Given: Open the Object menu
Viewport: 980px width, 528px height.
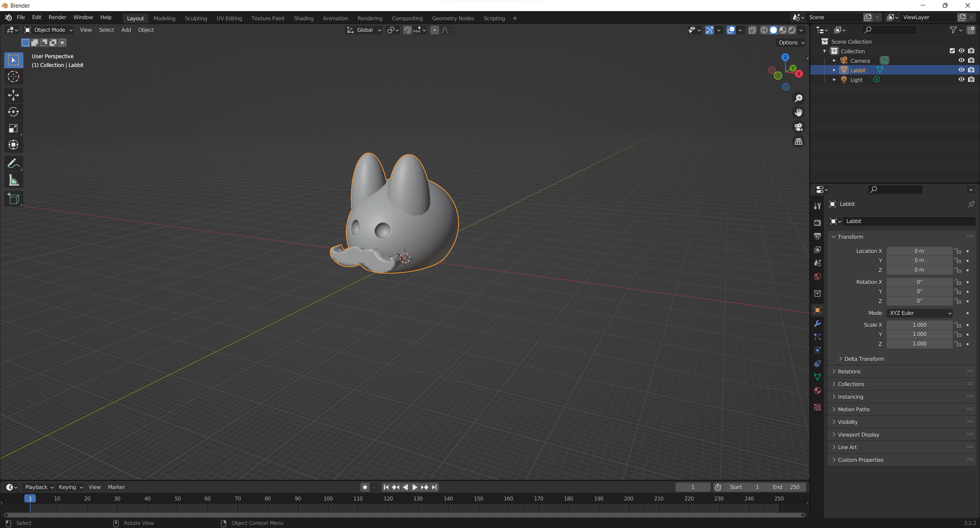Looking at the screenshot, I should pos(145,30).
